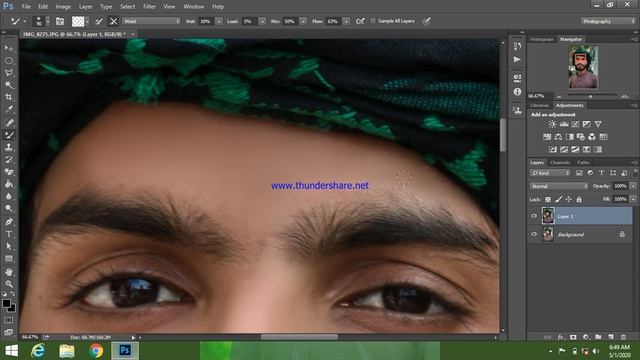Switch to the Libraries tab
640x360 pixels.
pos(540,105)
